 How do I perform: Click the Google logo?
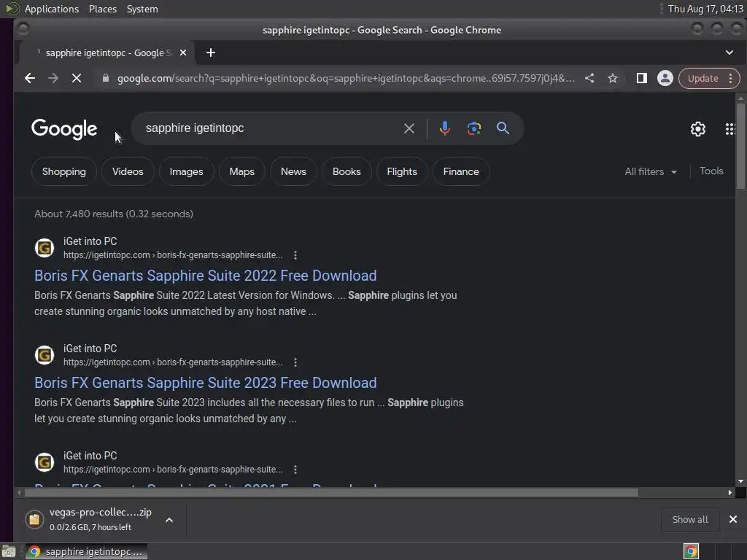click(x=64, y=129)
